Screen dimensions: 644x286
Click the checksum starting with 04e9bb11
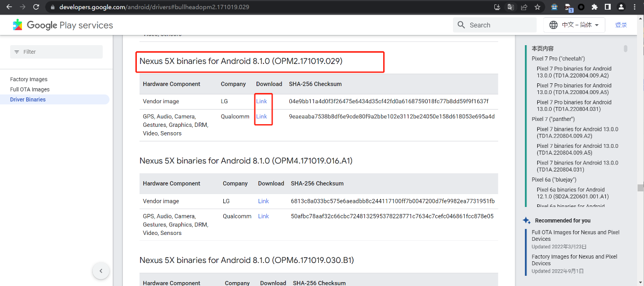click(389, 101)
